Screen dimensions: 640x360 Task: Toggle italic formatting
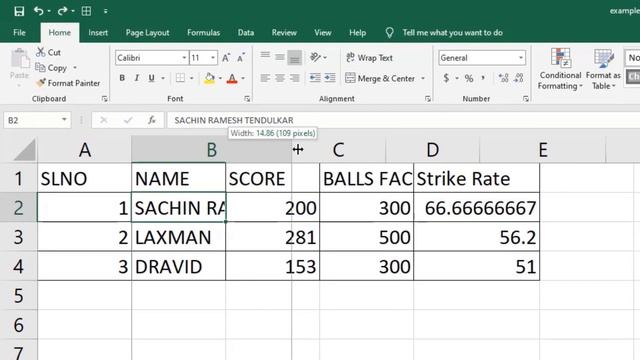pyautogui.click(x=137, y=78)
